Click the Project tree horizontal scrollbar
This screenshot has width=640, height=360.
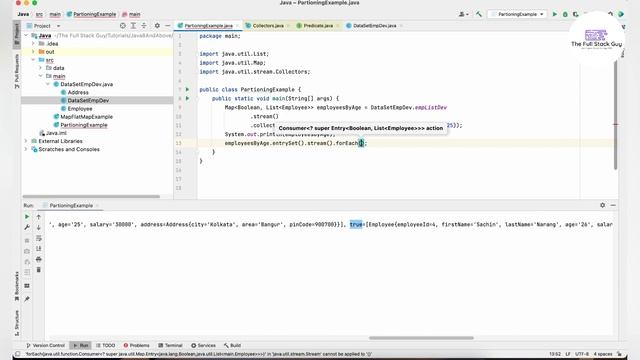(x=91, y=196)
